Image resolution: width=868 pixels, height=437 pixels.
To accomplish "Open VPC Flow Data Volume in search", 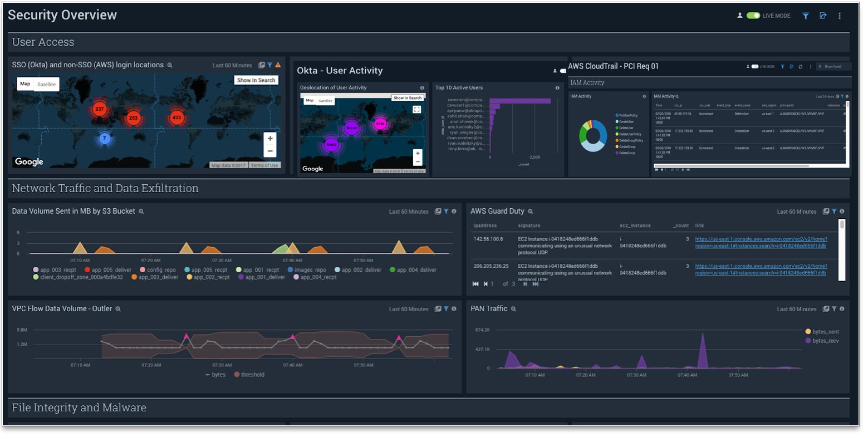I will [x=118, y=310].
